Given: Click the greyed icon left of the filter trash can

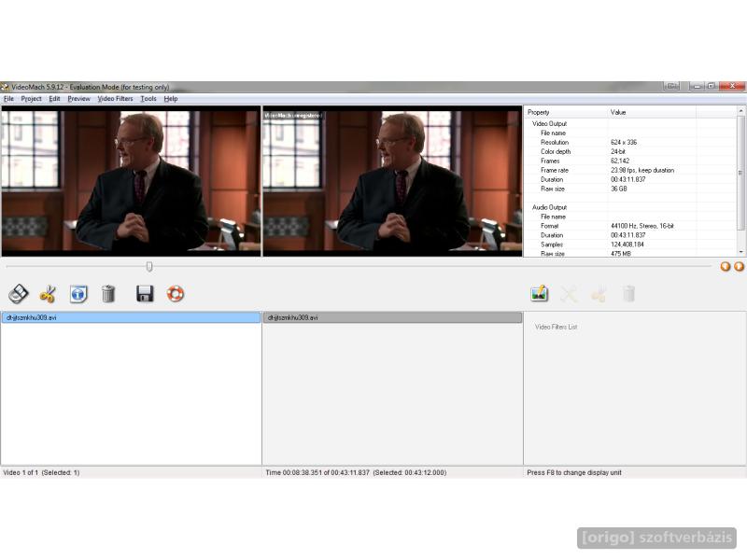Looking at the screenshot, I should (x=599, y=294).
